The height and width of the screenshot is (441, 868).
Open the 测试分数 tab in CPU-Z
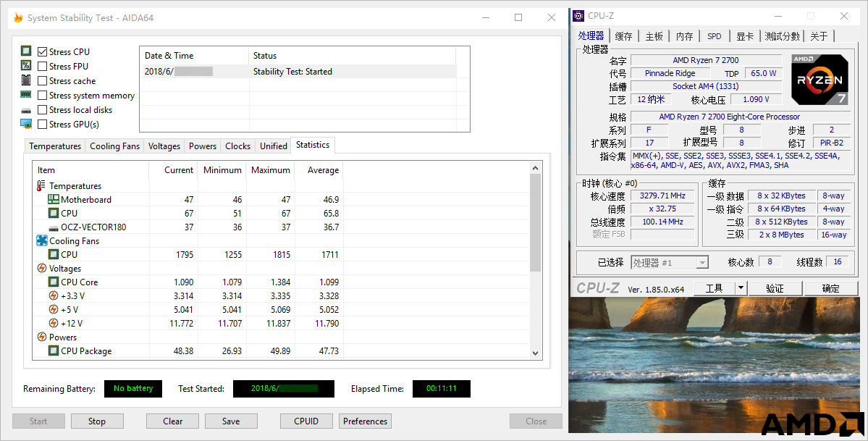782,36
